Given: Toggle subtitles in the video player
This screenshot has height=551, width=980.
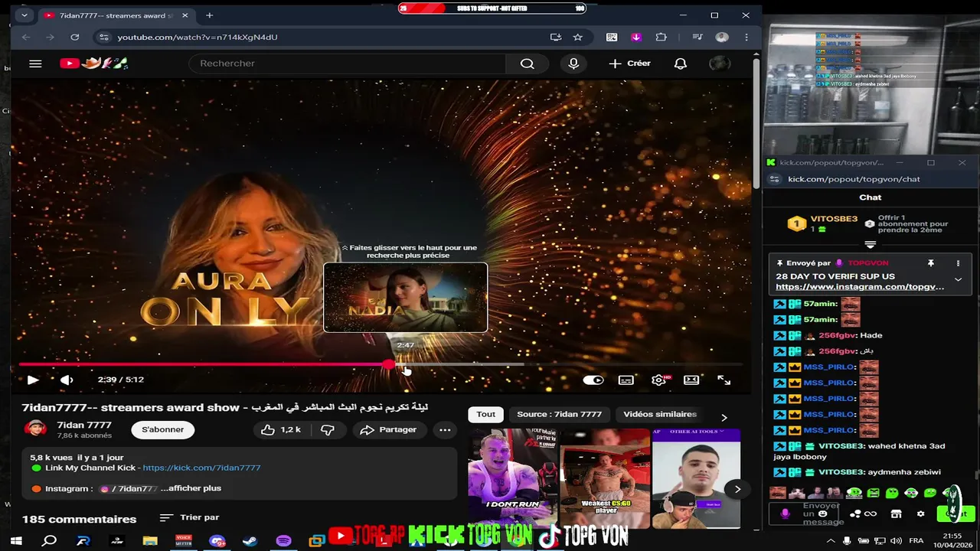Looking at the screenshot, I should (x=626, y=380).
